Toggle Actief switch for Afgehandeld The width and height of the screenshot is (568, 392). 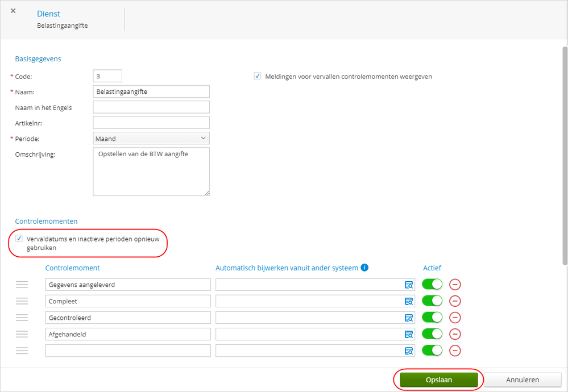click(x=432, y=333)
